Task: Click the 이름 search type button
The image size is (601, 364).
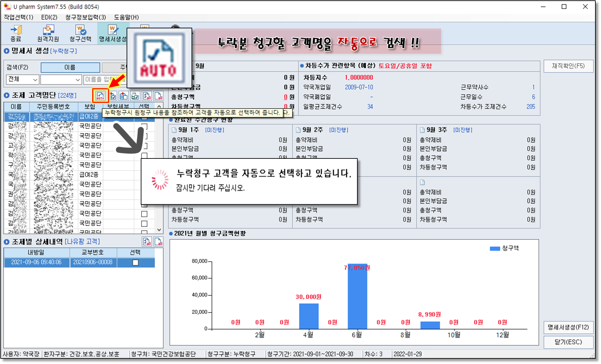Action: 70,67
